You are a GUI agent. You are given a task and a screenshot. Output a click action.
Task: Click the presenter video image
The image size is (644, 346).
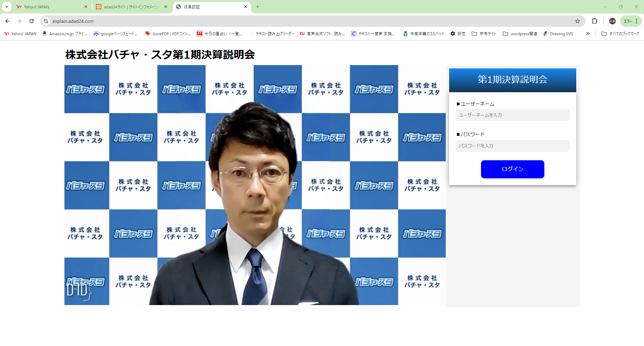[x=255, y=185]
